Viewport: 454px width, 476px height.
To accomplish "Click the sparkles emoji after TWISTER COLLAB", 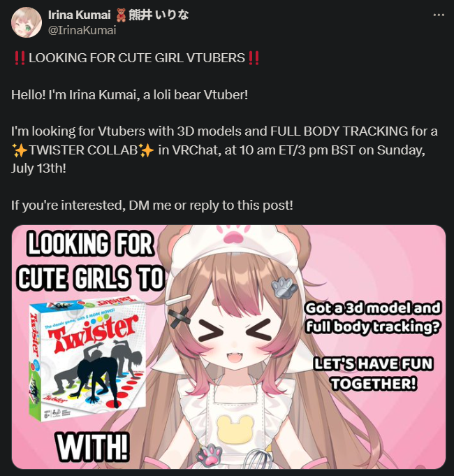I will [x=146, y=150].
